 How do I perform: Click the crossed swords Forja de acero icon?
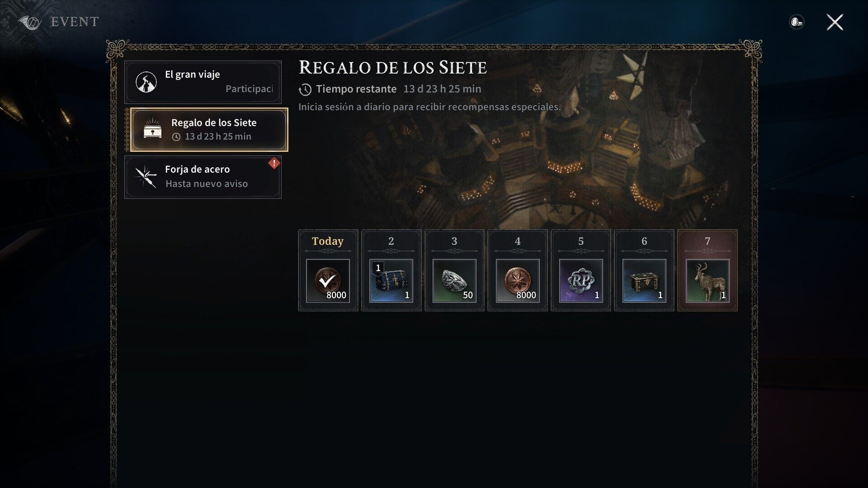(x=146, y=176)
